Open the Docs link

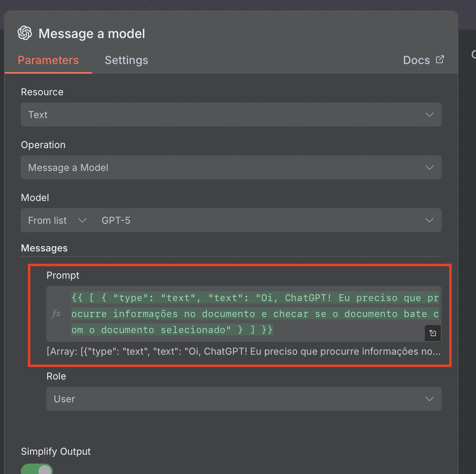[416, 60]
